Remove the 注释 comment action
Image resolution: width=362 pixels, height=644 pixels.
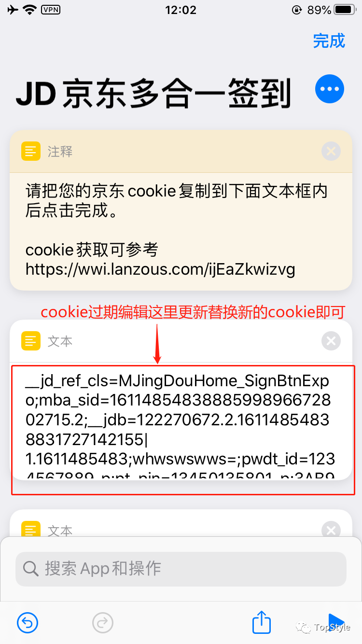coord(331,152)
